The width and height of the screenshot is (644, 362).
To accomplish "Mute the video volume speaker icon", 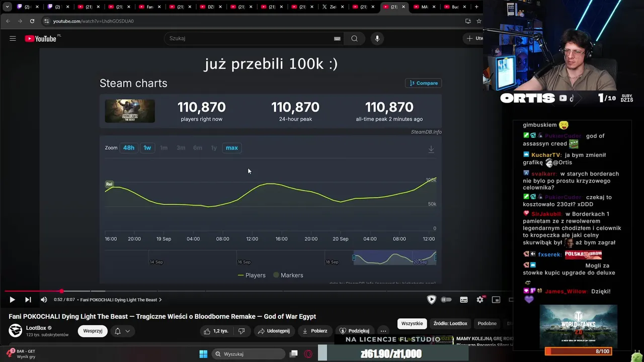I will click(x=44, y=300).
